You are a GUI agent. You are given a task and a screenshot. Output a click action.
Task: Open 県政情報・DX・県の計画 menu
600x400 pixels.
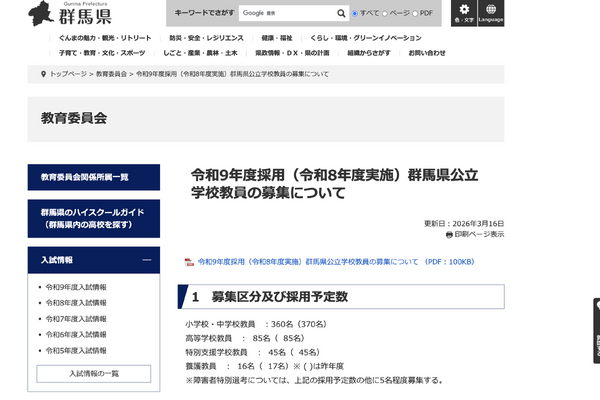pyautogui.click(x=292, y=53)
